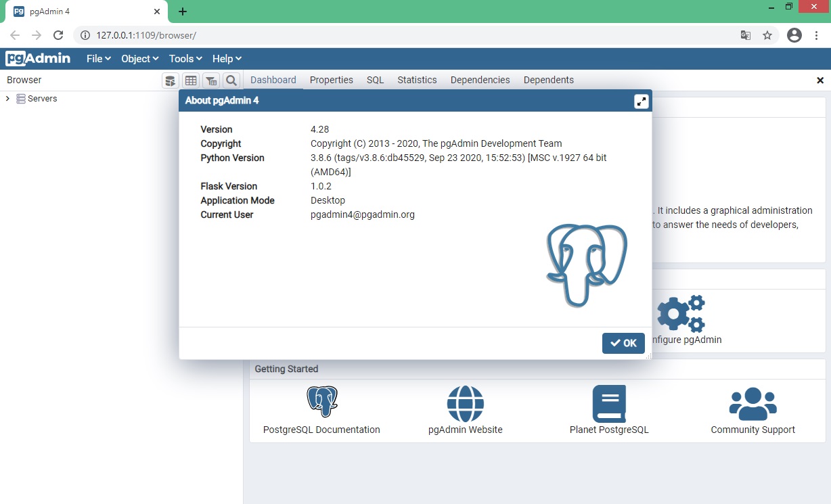Open the Chrome three-dot menu
Screen dimensions: 831x504
(x=817, y=35)
